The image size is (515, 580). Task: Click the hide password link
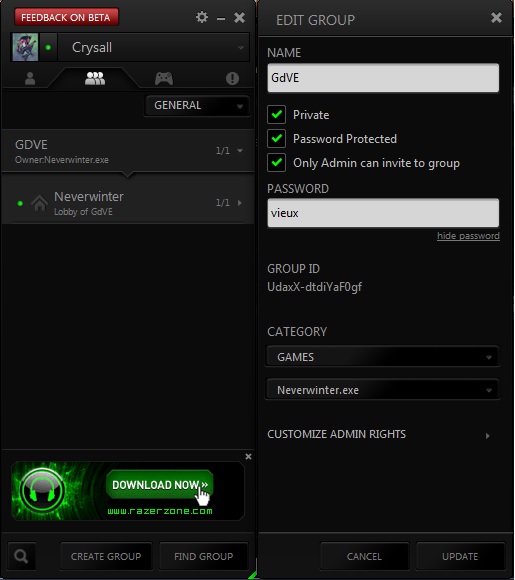pos(468,236)
